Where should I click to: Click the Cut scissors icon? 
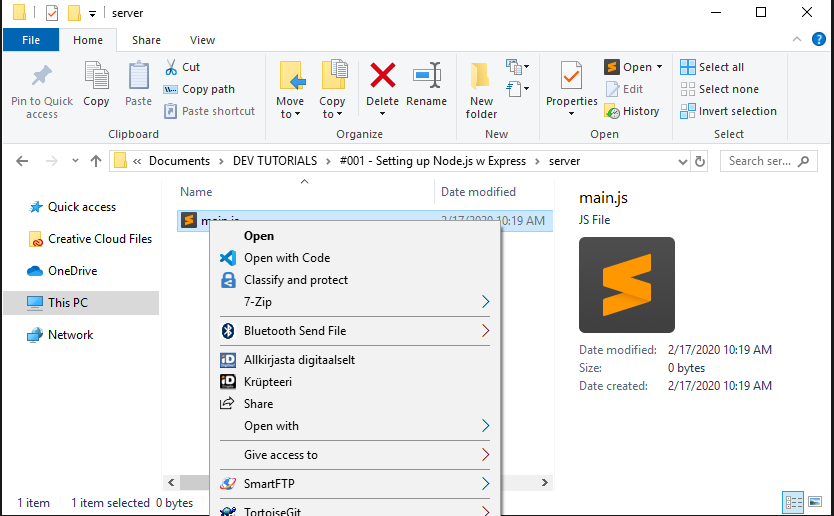pos(171,67)
